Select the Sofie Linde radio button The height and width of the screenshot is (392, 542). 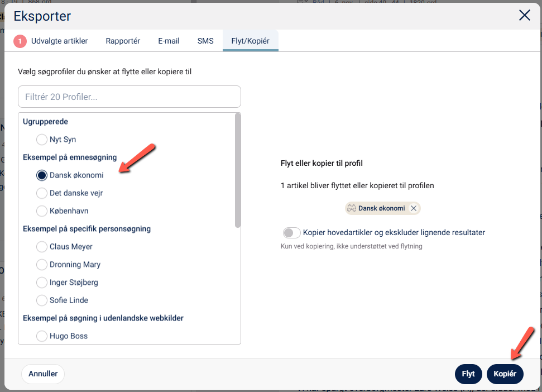point(42,300)
